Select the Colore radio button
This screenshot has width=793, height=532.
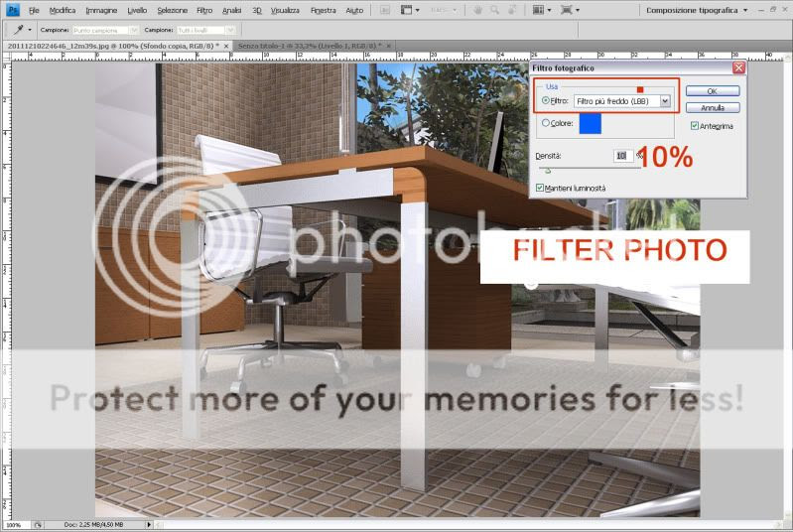(545, 123)
